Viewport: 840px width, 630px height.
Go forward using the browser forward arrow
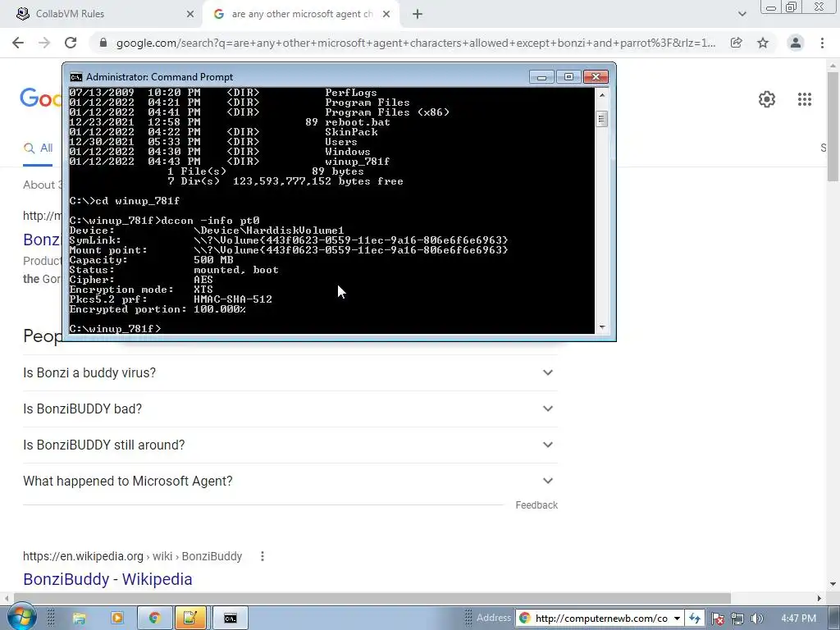44,43
